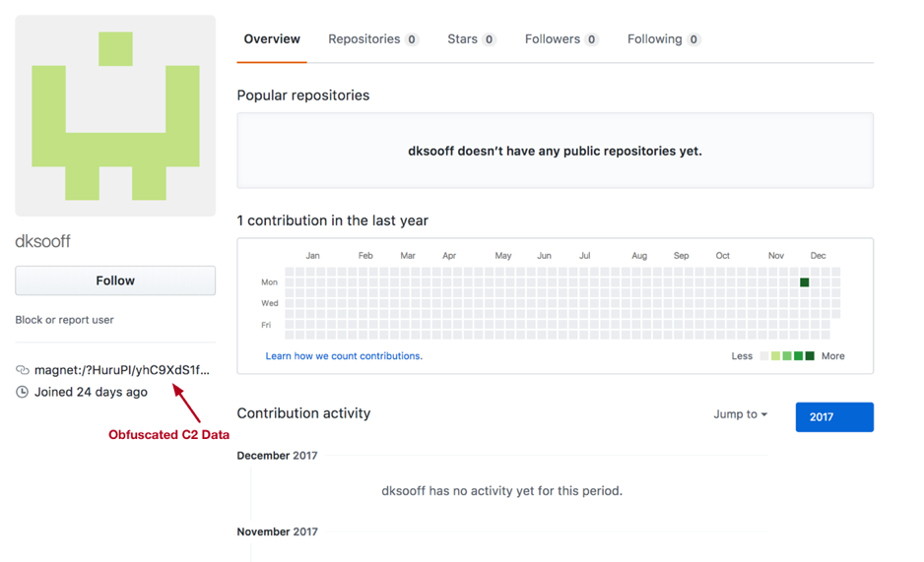Click the lightest green legend swatch
Image resolution: width=924 pixels, height=562 pixels.
(775, 356)
